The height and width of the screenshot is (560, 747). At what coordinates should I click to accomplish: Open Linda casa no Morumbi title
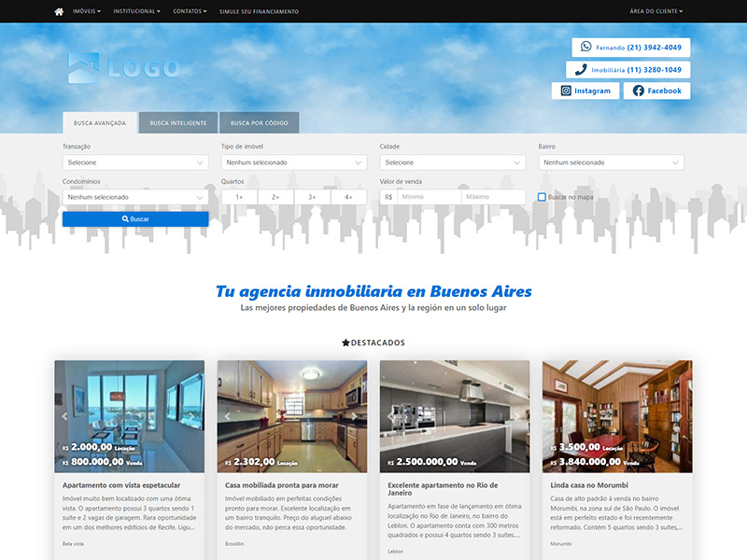tap(589, 485)
